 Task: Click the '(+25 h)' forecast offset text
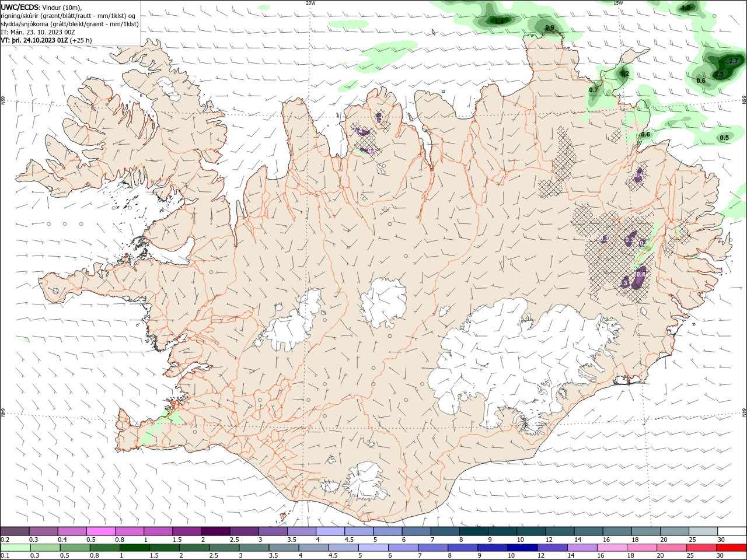pyautogui.click(x=81, y=40)
